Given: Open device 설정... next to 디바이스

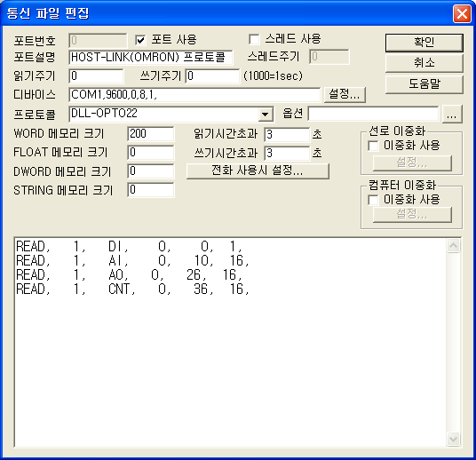Looking at the screenshot, I should coord(345,95).
